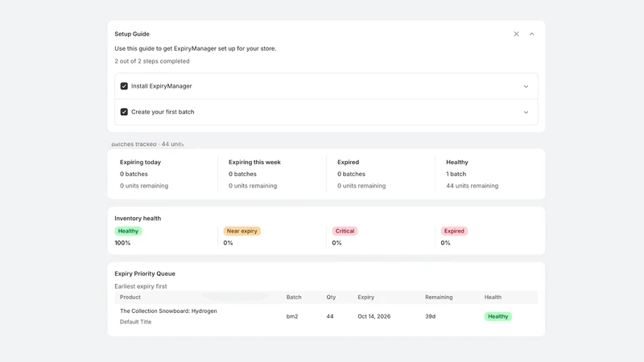Image resolution: width=644 pixels, height=362 pixels.
Task: Click quantity 44 in the queue row
Action: point(330,316)
